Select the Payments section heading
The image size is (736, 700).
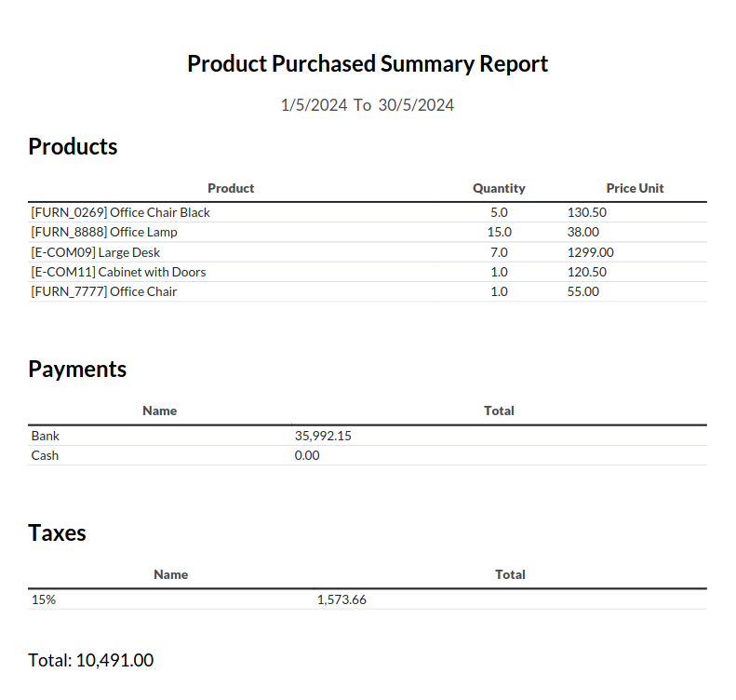pyautogui.click(x=77, y=370)
